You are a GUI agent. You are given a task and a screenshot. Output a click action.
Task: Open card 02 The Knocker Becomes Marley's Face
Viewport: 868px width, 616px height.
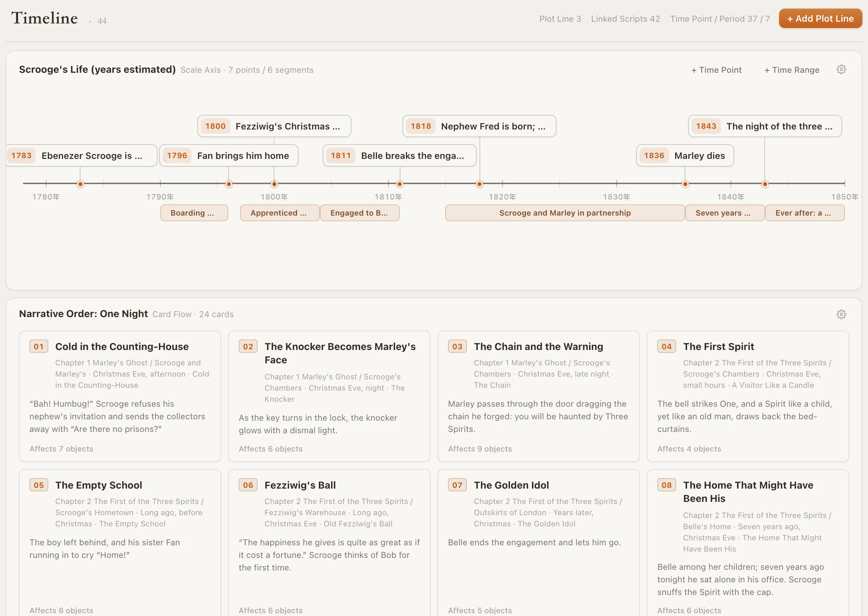(329, 396)
